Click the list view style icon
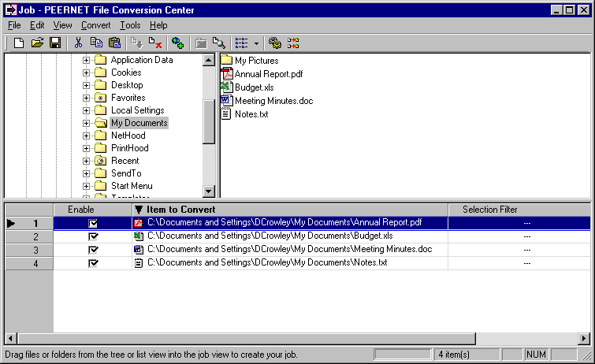 pyautogui.click(x=241, y=43)
